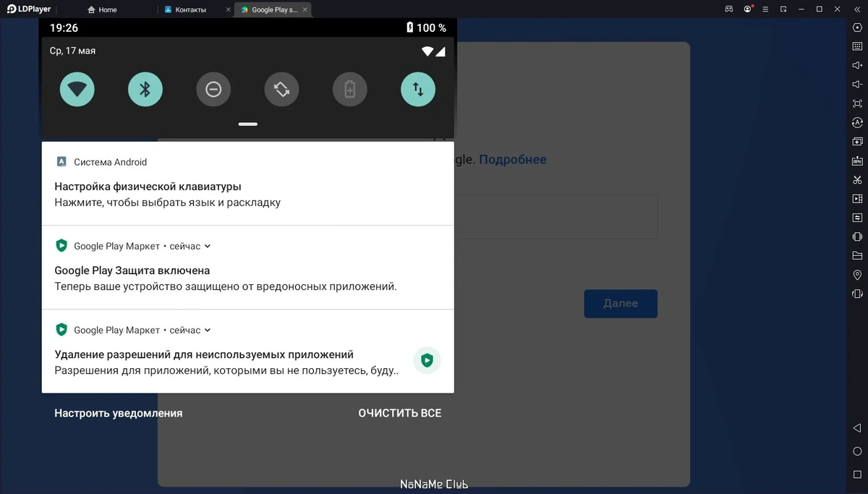Close the Контакты tab

(x=228, y=9)
